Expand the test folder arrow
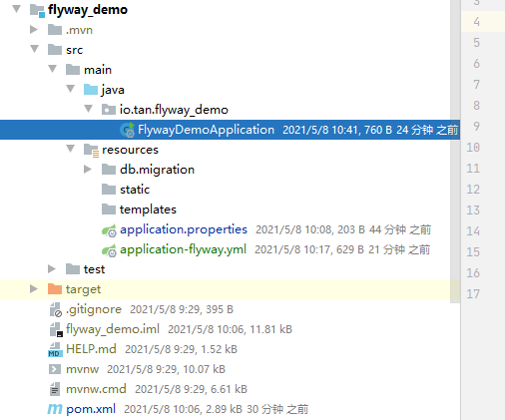This screenshot has height=420, width=505. pos(52,268)
